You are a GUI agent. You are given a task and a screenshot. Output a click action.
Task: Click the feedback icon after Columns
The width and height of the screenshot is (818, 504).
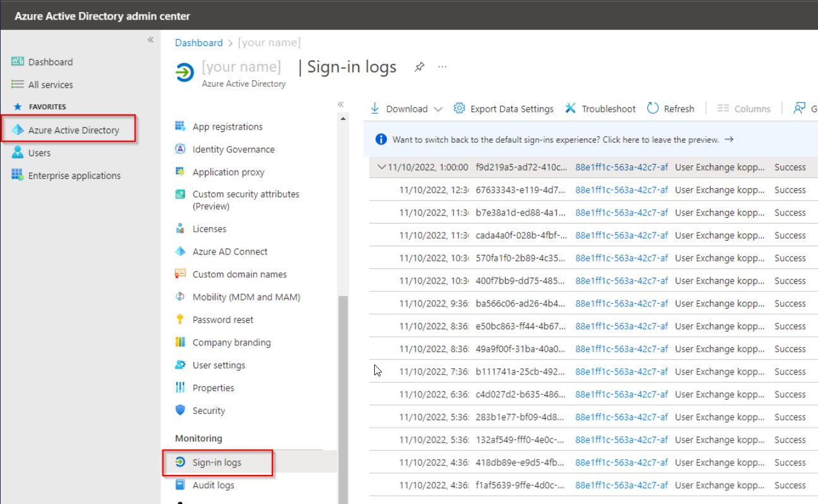click(x=800, y=109)
